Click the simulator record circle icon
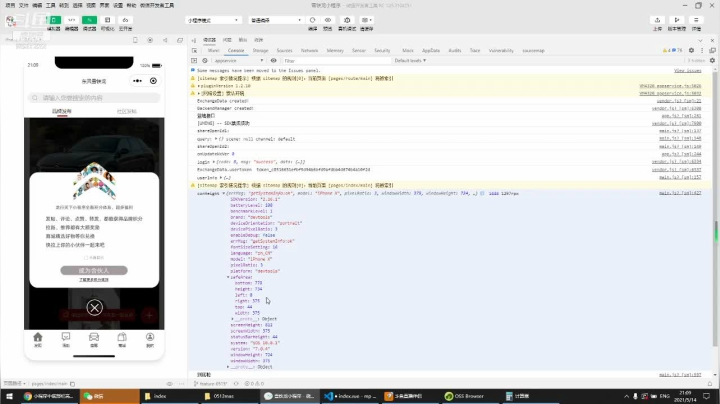Screen dimensions: 720x404 coord(150,40)
